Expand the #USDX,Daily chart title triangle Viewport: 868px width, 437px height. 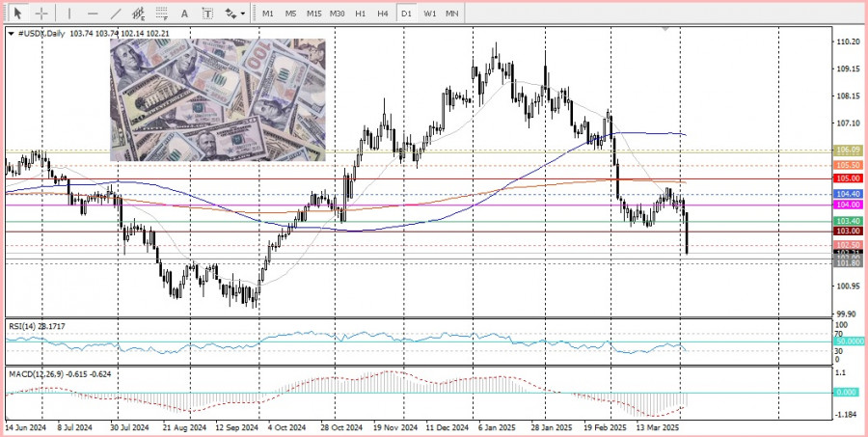pos(11,34)
